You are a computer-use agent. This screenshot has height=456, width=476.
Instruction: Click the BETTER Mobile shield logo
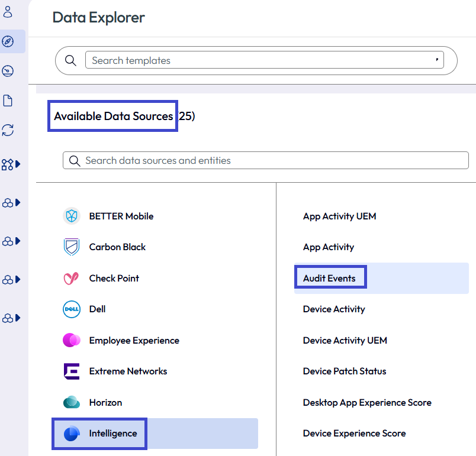[72, 216]
